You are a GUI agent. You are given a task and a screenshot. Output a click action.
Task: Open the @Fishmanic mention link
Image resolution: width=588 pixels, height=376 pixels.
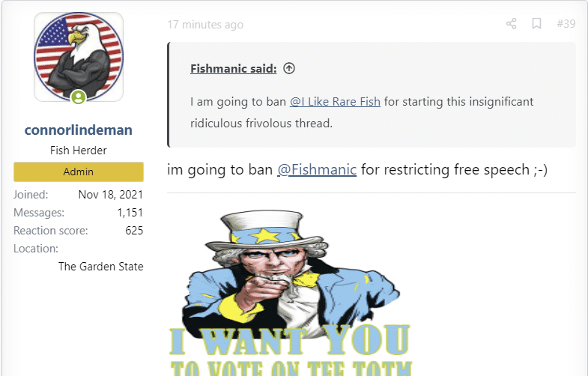click(x=317, y=169)
